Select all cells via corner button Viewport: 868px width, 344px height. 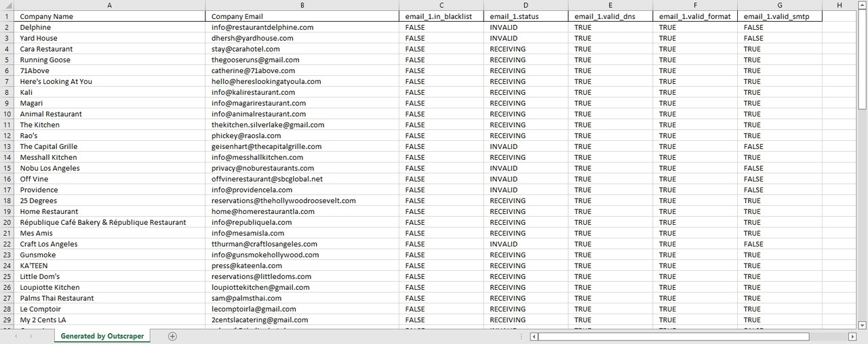coord(7,5)
